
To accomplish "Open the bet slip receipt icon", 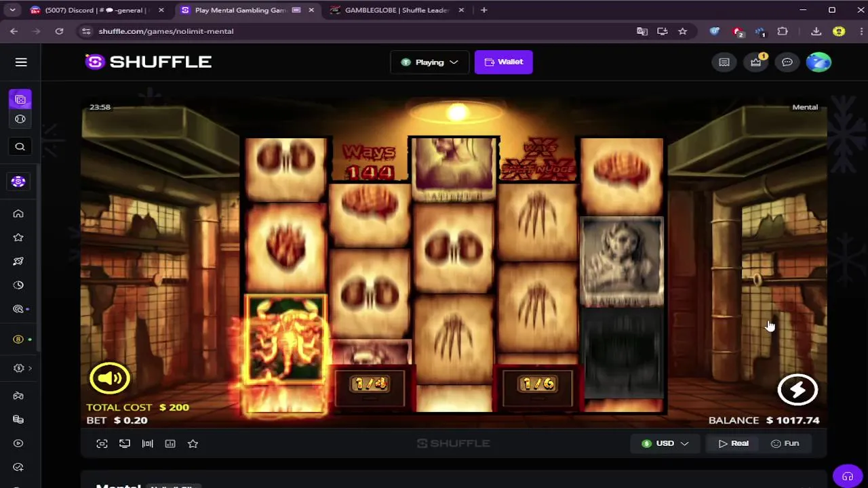I will (x=724, y=62).
